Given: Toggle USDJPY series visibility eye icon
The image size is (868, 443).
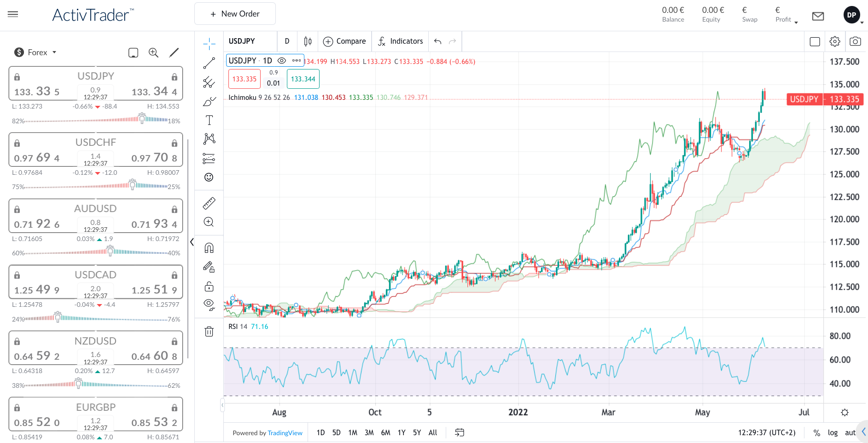Looking at the screenshot, I should [282, 61].
